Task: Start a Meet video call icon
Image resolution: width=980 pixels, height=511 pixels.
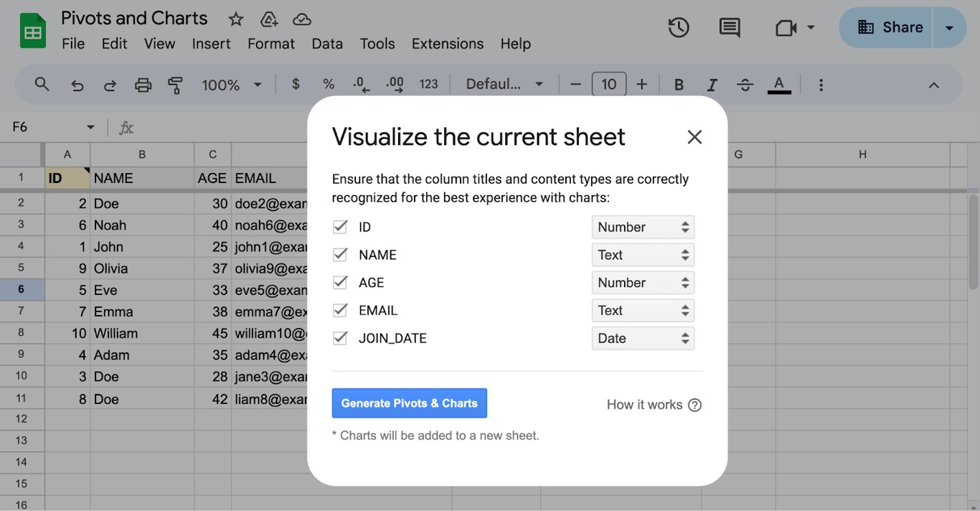Action: (x=786, y=28)
